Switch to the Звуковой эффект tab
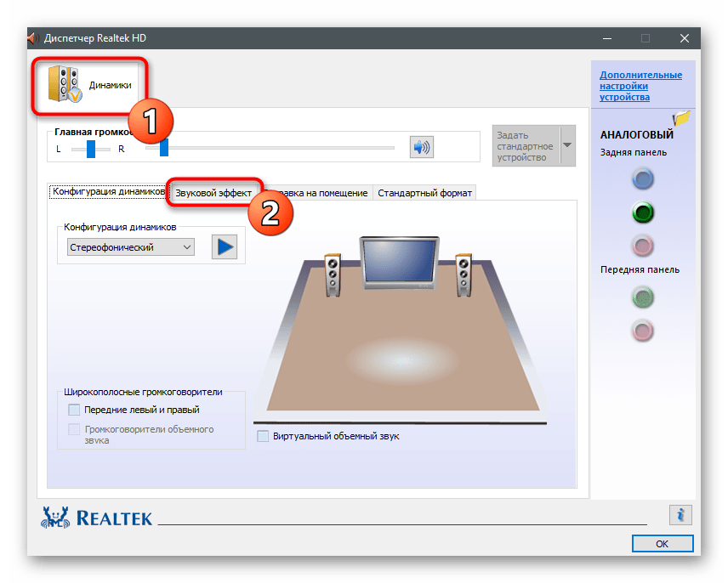The image size is (728, 583). pos(213,193)
